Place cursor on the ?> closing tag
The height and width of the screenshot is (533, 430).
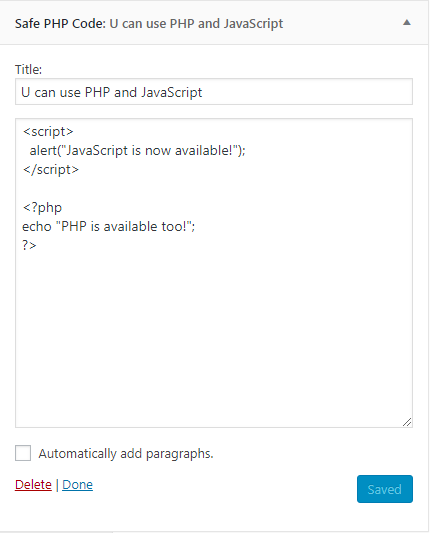pos(29,245)
